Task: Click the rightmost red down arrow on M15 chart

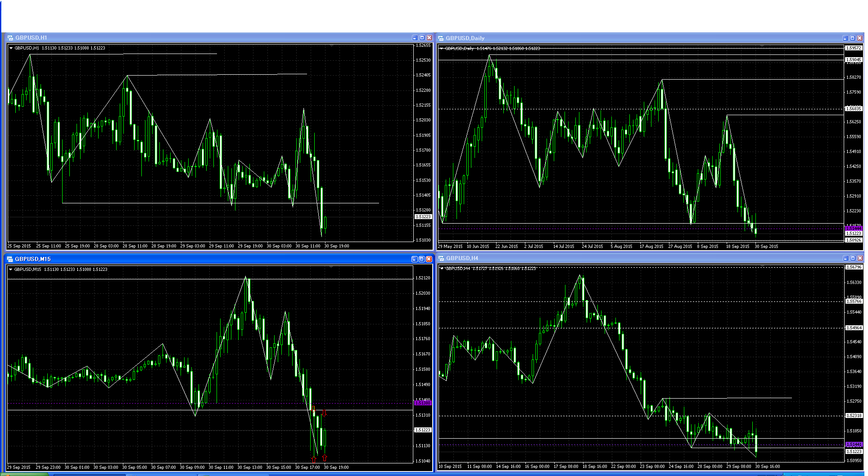Action: pyautogui.click(x=324, y=413)
